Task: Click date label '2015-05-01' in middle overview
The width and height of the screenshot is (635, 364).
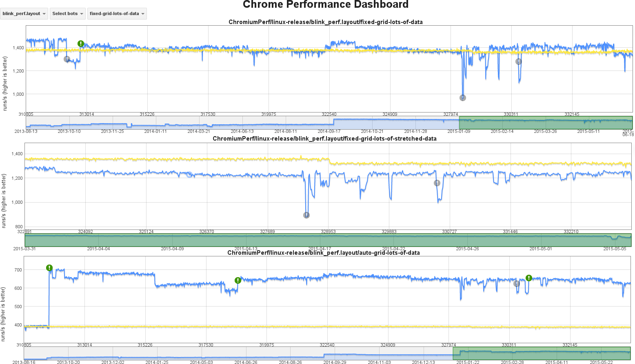Action: (541, 249)
